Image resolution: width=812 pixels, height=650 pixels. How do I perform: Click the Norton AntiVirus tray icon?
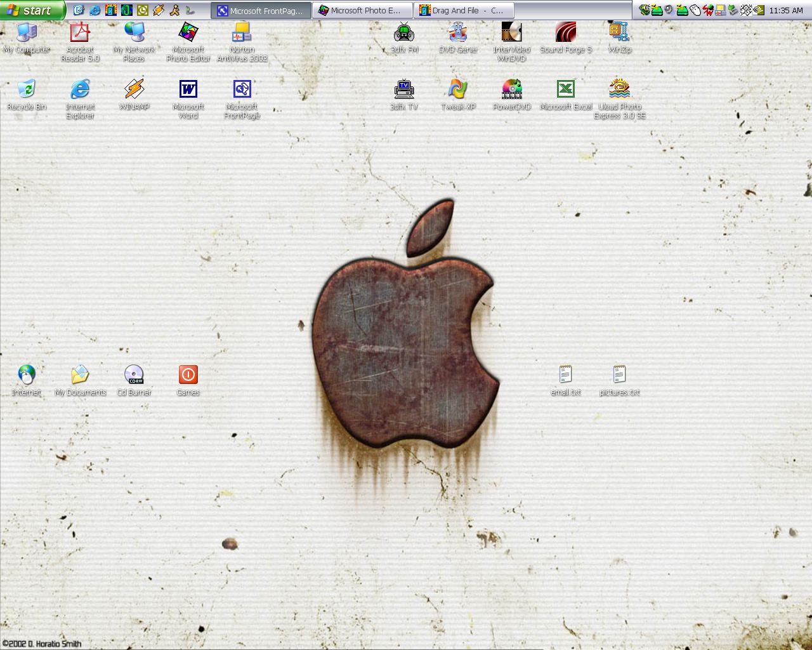pos(721,10)
